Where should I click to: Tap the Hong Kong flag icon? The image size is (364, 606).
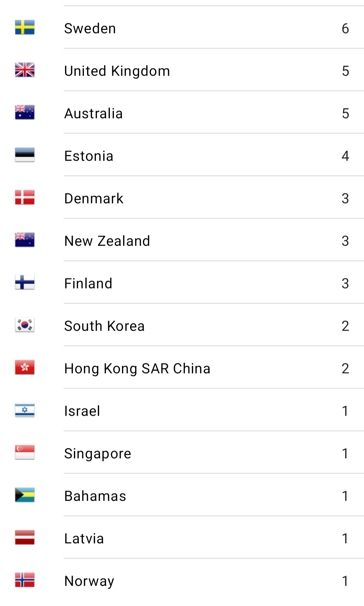(x=25, y=368)
